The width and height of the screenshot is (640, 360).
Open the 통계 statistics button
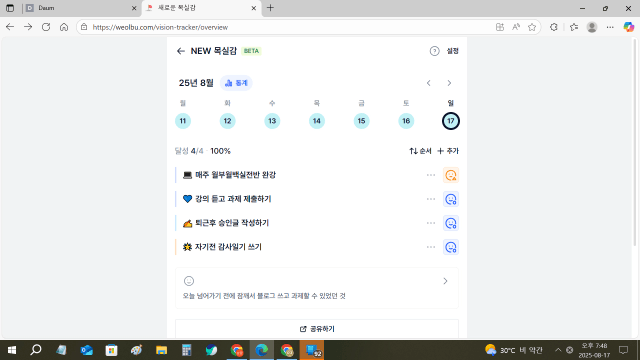[236, 83]
